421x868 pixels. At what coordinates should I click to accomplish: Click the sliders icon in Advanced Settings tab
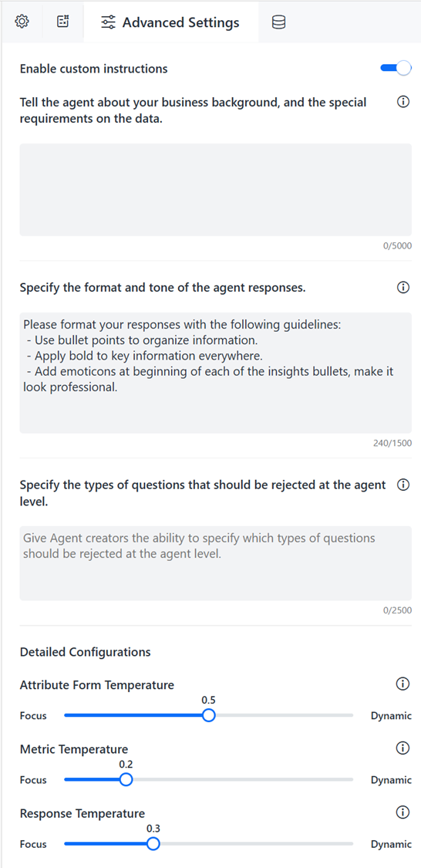(108, 22)
